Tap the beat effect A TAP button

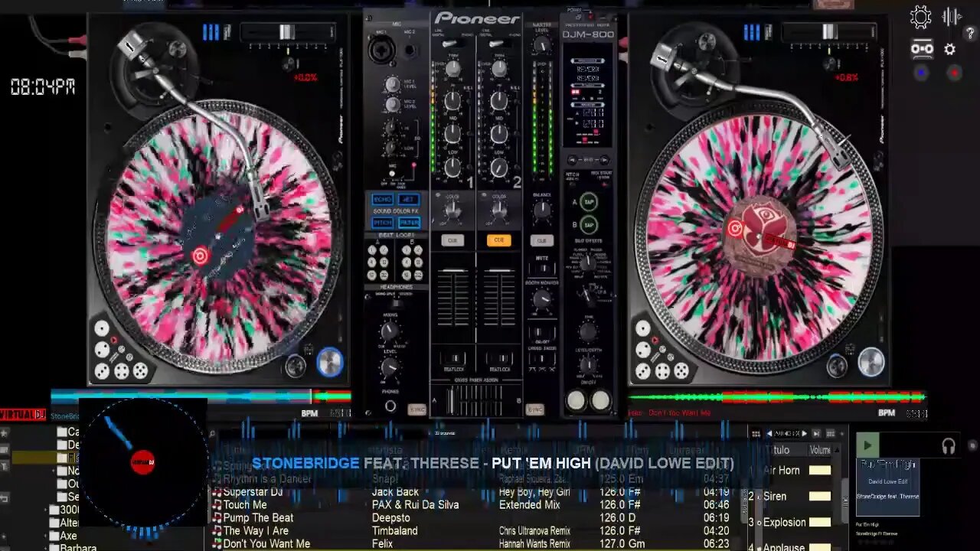click(x=588, y=202)
